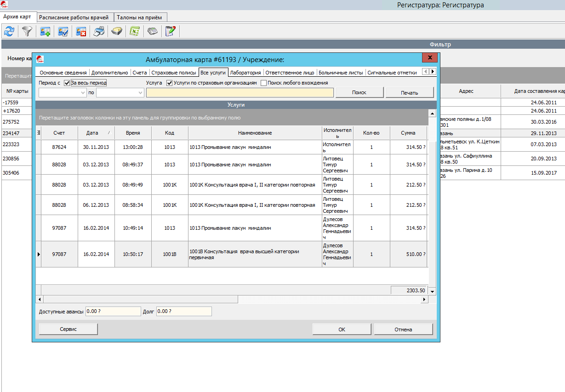The image size is (565, 392).
Task: Expand the period end date dropdown
Action: pyautogui.click(x=140, y=93)
